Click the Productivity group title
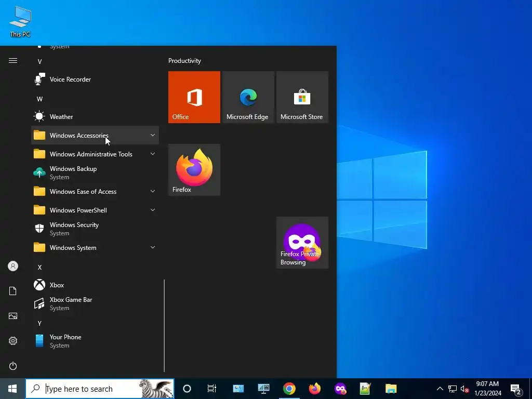532x399 pixels. point(184,61)
